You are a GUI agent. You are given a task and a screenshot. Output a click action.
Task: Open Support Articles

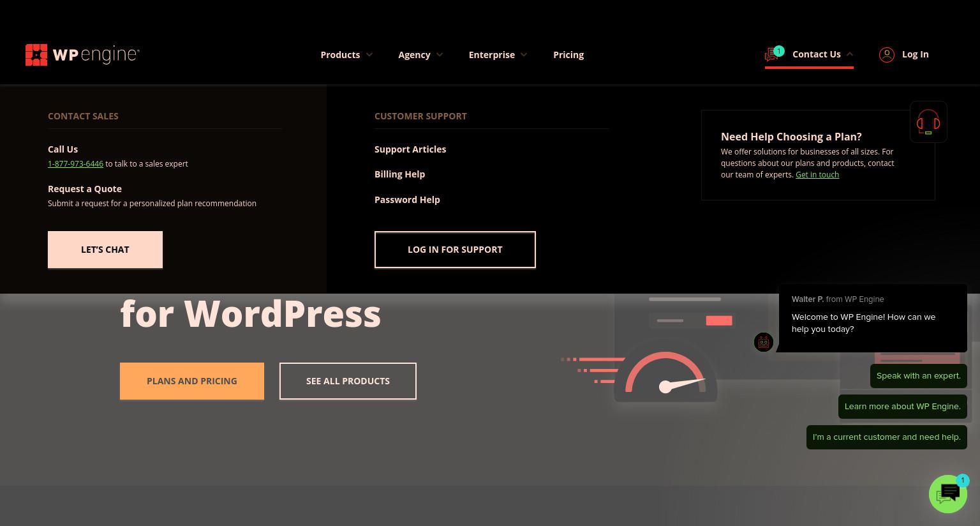click(x=410, y=149)
